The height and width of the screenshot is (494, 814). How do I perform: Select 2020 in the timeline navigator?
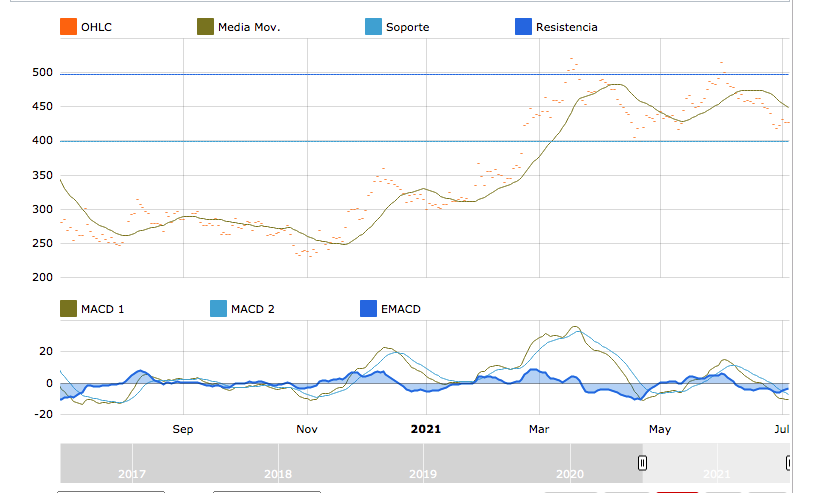point(570,474)
